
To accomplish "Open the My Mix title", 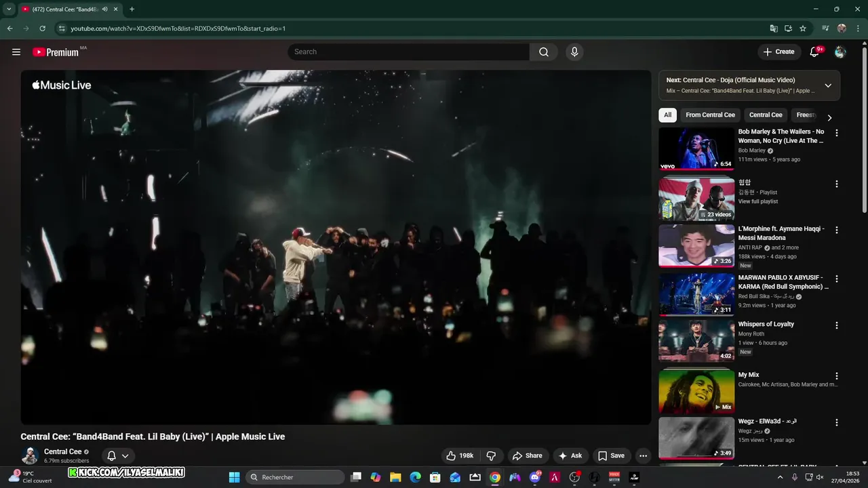I will pyautogui.click(x=749, y=375).
